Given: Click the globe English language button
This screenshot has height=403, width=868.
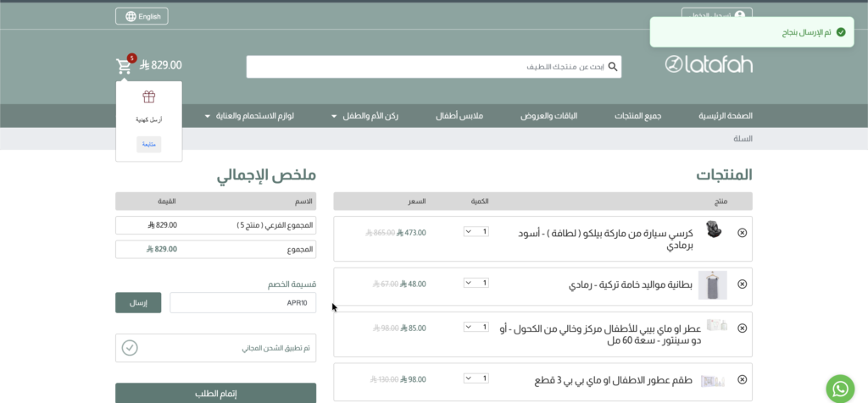Looking at the screenshot, I should (x=142, y=16).
